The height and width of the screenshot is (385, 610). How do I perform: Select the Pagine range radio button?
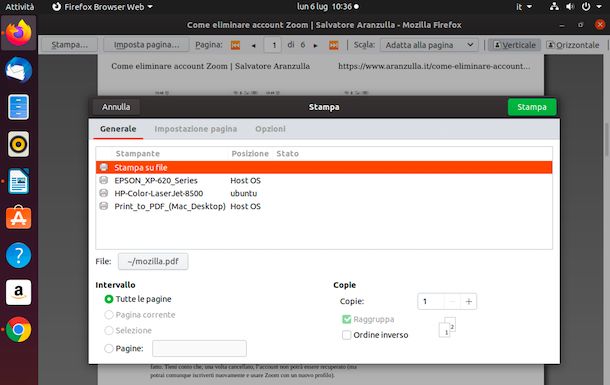pyautogui.click(x=109, y=348)
